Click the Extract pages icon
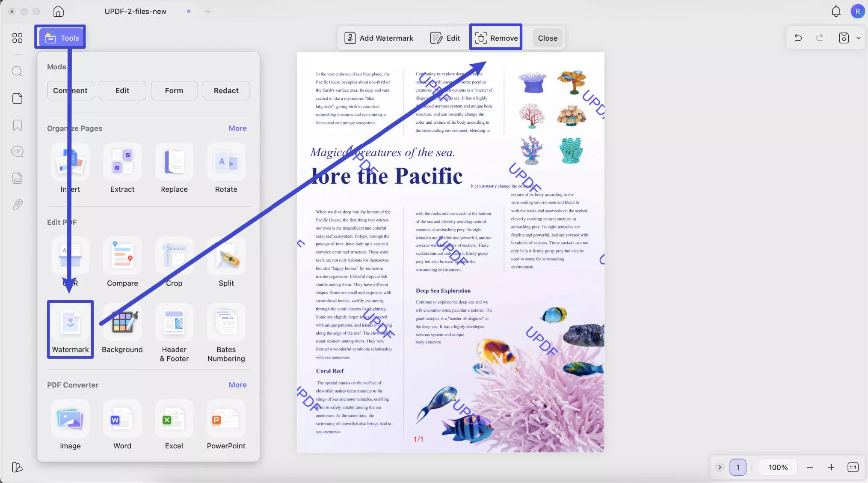This screenshot has width=868, height=483. (122, 163)
